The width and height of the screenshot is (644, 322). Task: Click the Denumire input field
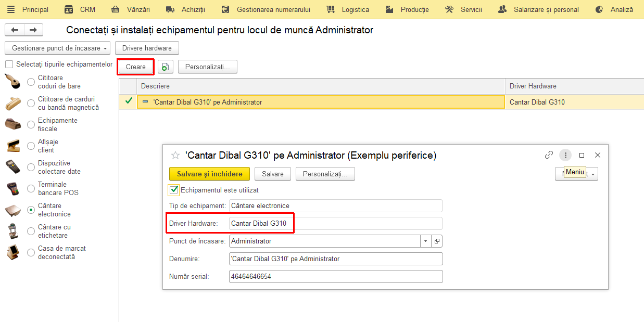click(x=336, y=259)
